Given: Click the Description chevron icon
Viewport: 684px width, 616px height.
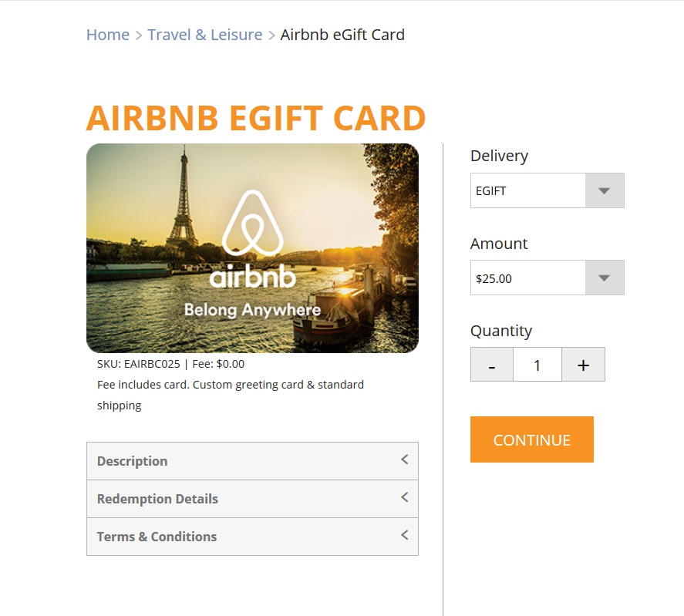Looking at the screenshot, I should (x=404, y=459).
